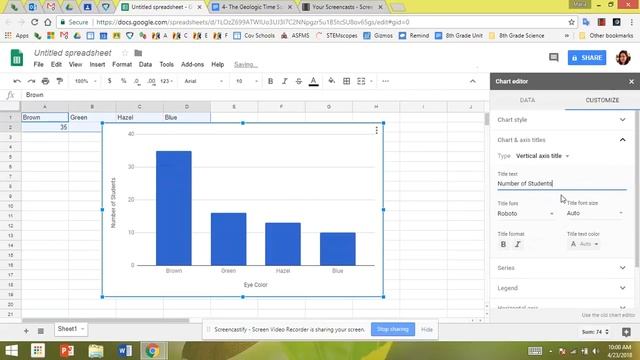This screenshot has width=640, height=360.
Task: Click the Windows Start button
Action: click(x=11, y=351)
